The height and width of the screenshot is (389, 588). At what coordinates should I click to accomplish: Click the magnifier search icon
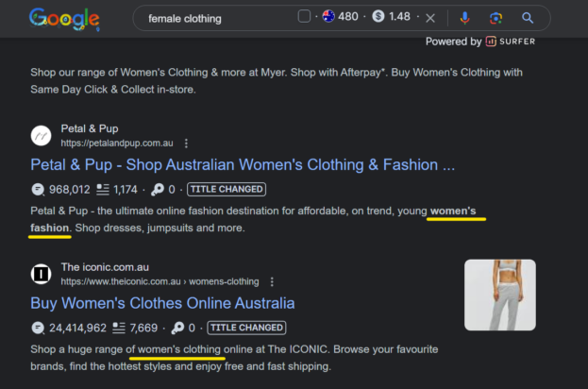528,18
